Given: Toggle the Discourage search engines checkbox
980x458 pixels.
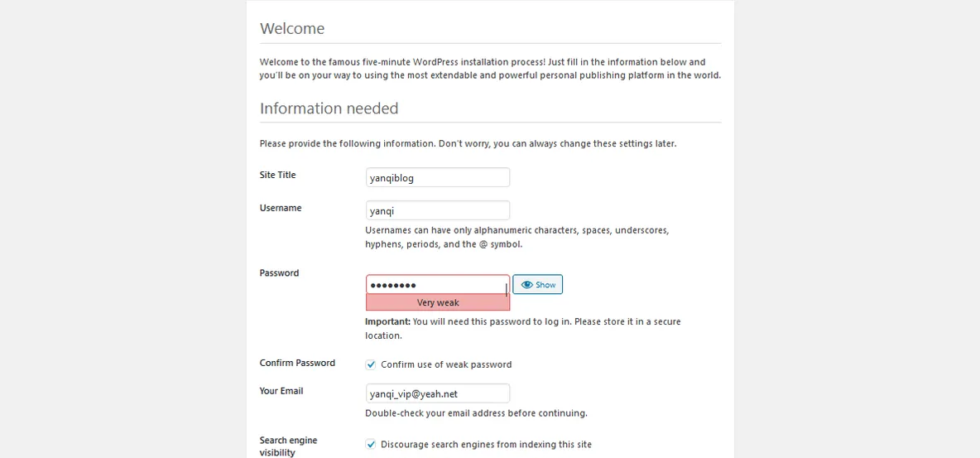Looking at the screenshot, I should coord(371,444).
